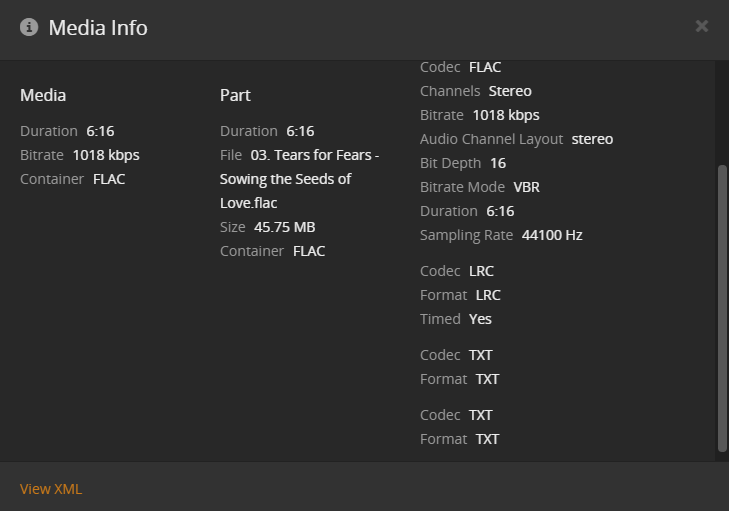The width and height of the screenshot is (729, 511).
Task: Click the 45.75 MB size value
Action: click(285, 227)
